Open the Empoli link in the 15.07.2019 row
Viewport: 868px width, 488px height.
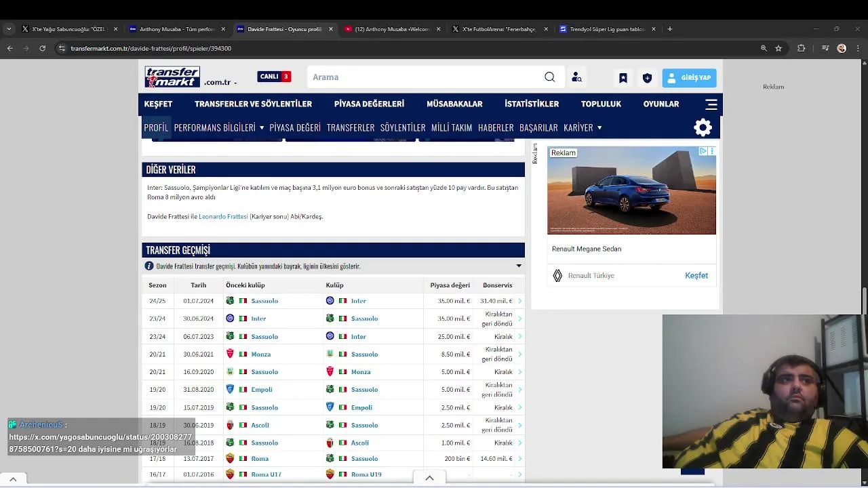[x=361, y=408]
